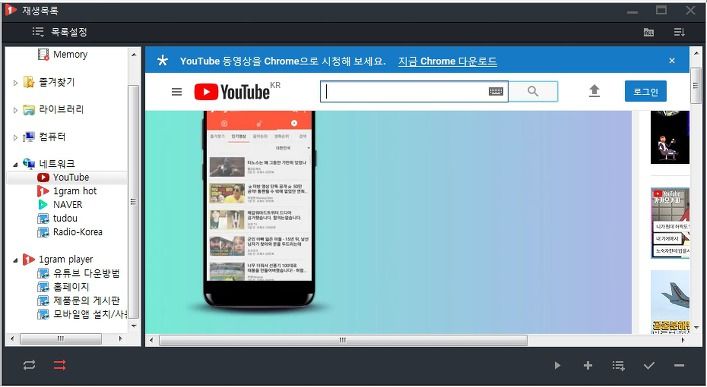Image resolution: width=707 pixels, height=387 pixels.
Task: Open the right-side thumbnail with the YouTube logo
Action: point(670,223)
